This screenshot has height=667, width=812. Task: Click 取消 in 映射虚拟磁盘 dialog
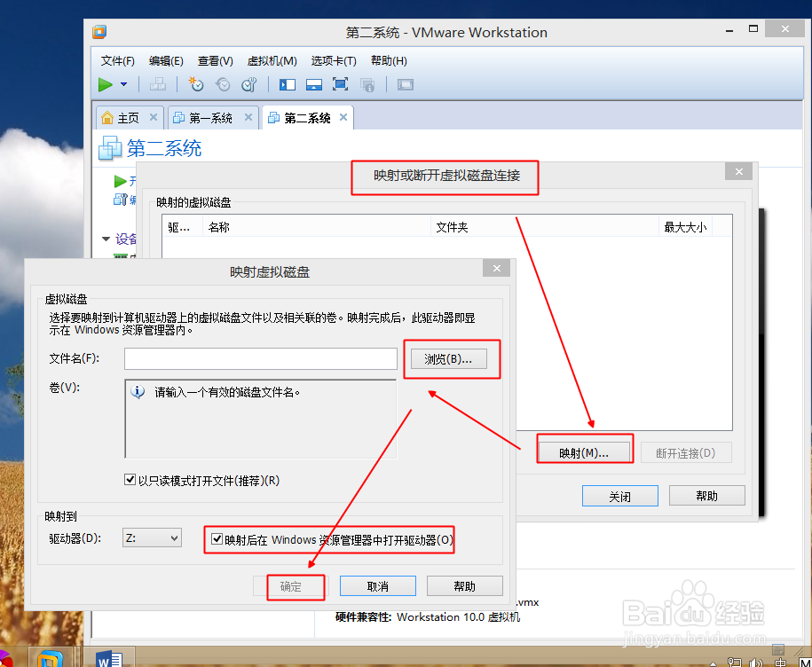pyautogui.click(x=377, y=586)
